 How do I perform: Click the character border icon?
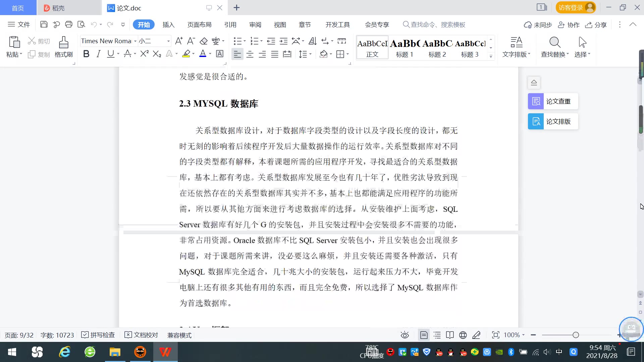[220, 54]
